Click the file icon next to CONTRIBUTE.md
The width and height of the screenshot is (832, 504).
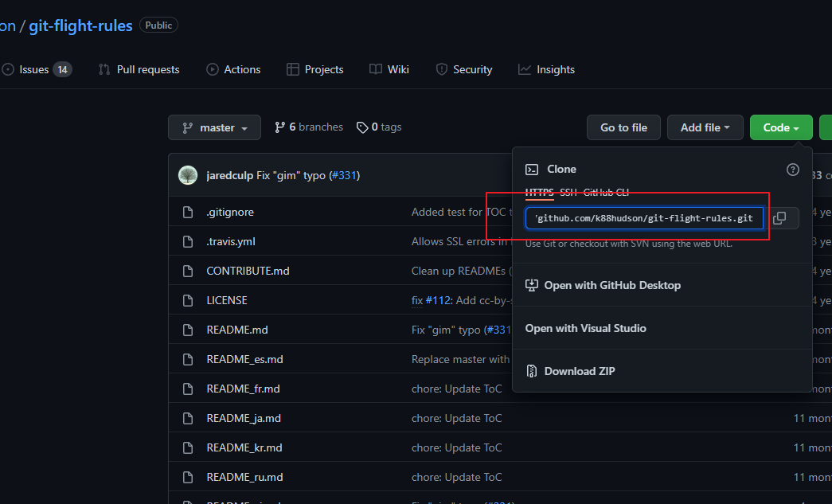coord(188,271)
